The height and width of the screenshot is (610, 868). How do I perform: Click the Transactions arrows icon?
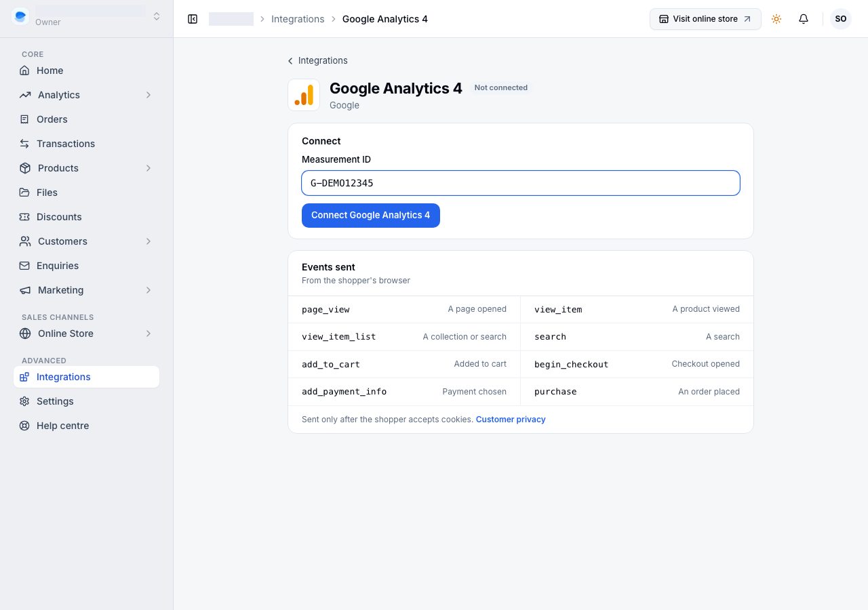click(x=24, y=144)
